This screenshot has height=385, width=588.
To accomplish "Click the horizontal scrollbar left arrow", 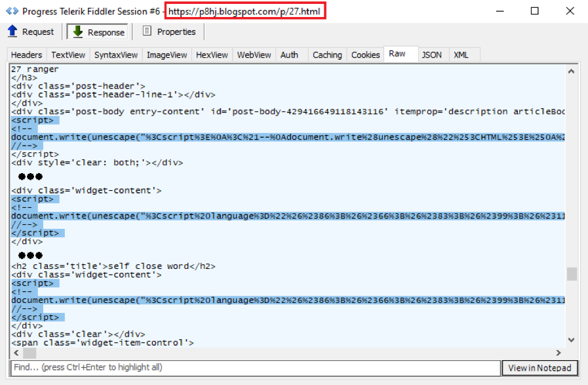I will pyautogui.click(x=16, y=353).
